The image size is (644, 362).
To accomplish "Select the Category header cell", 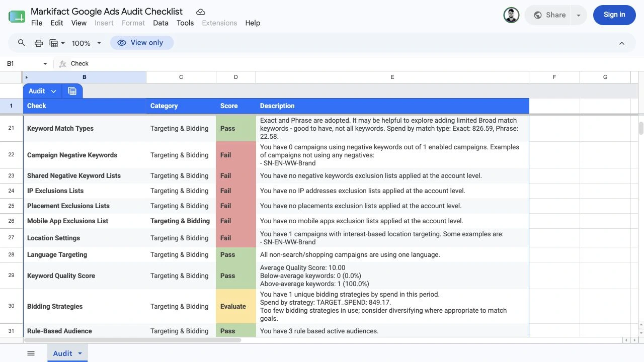I will (x=181, y=106).
